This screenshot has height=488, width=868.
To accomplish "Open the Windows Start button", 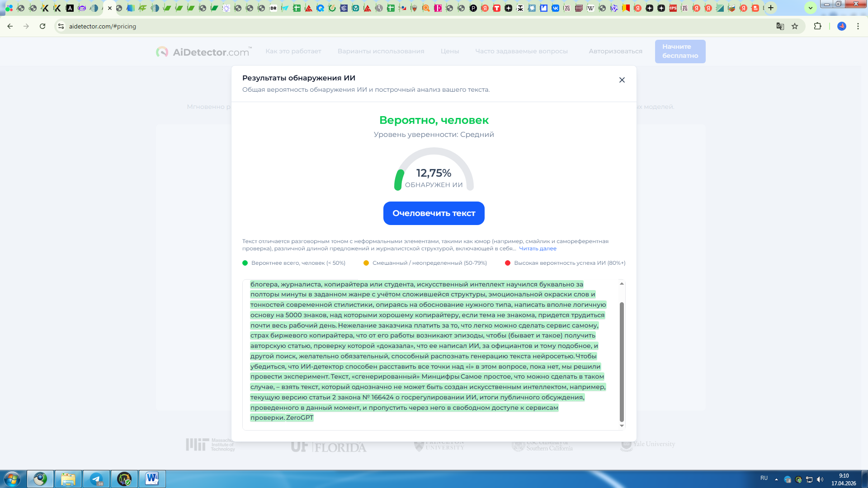I will click(12, 479).
